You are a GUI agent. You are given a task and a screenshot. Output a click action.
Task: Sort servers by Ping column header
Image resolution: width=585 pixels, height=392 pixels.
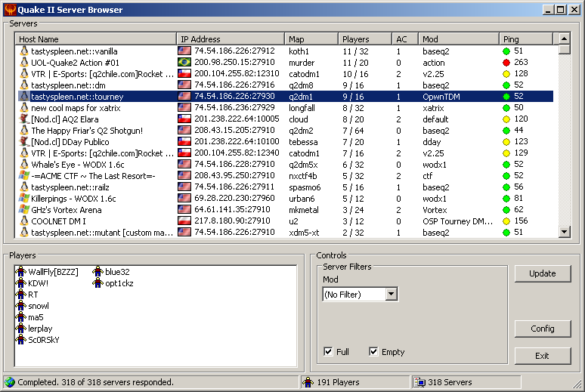pos(526,39)
